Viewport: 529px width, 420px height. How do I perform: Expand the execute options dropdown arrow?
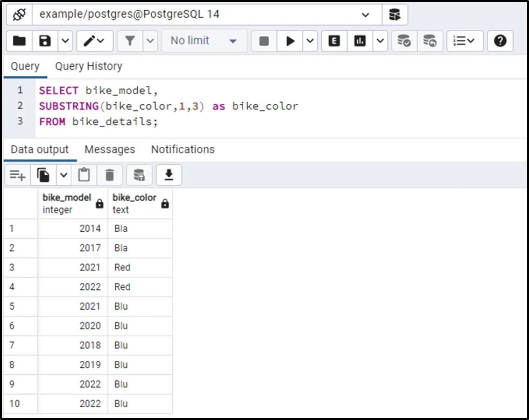pos(311,41)
